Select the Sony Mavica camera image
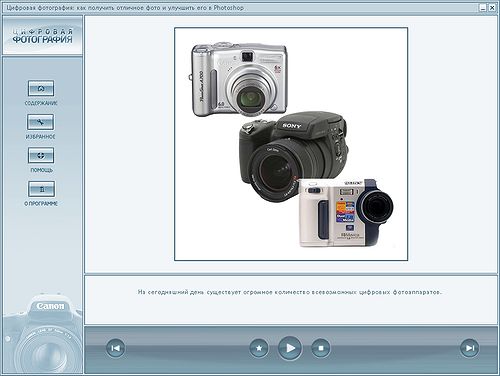 click(346, 213)
